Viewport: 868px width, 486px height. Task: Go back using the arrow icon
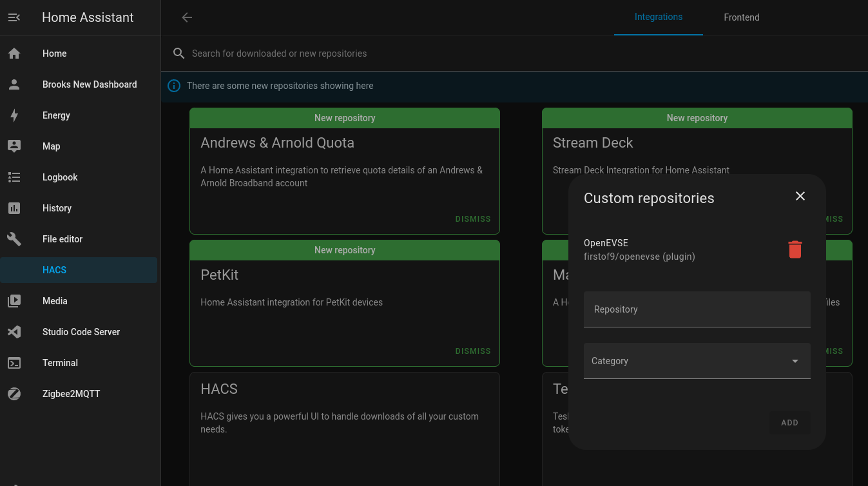point(187,17)
